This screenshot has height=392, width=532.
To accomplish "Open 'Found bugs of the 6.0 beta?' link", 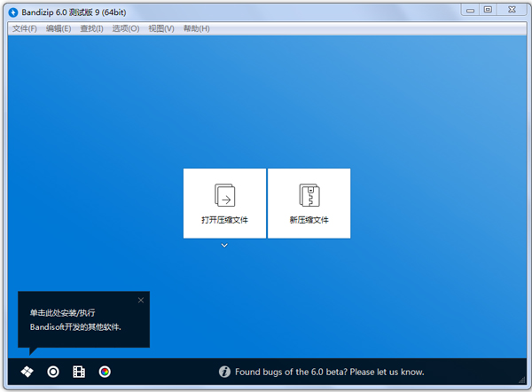I will pyautogui.click(x=330, y=372).
